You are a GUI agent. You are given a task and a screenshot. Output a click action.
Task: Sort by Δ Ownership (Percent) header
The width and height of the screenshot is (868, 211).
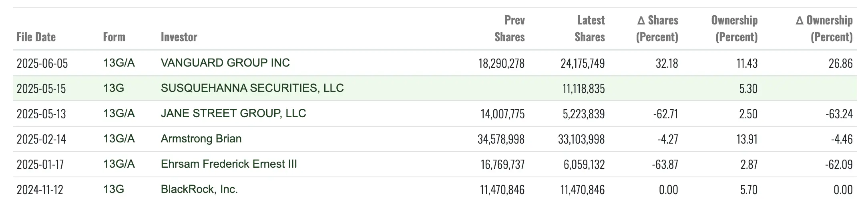(824, 29)
